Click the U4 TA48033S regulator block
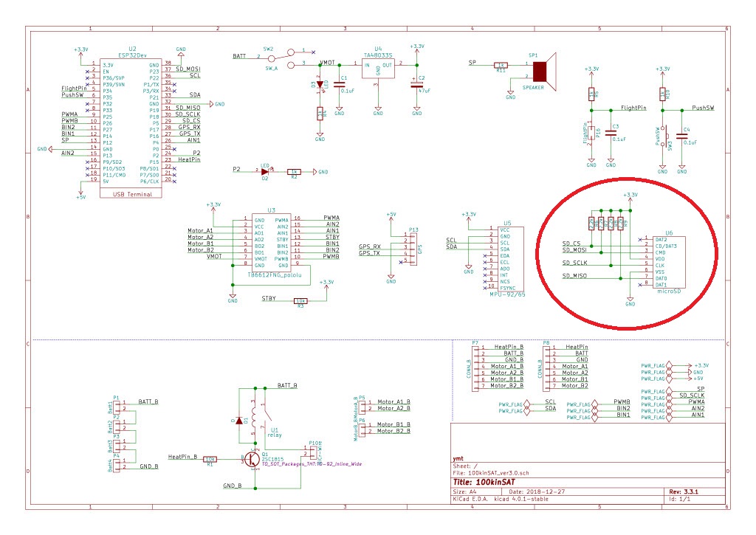Viewport: 756px width, 535px height. pos(378,68)
